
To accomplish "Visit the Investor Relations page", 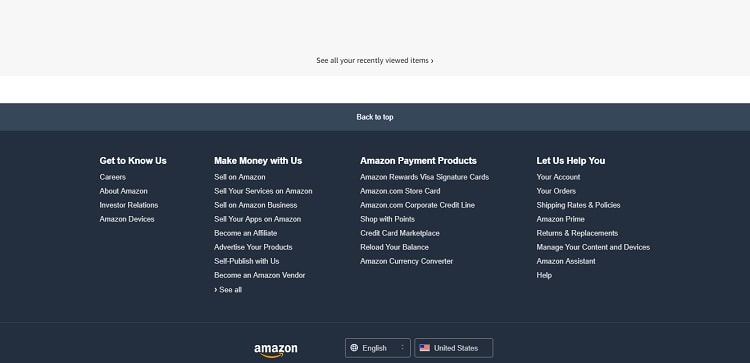I will 129,205.
